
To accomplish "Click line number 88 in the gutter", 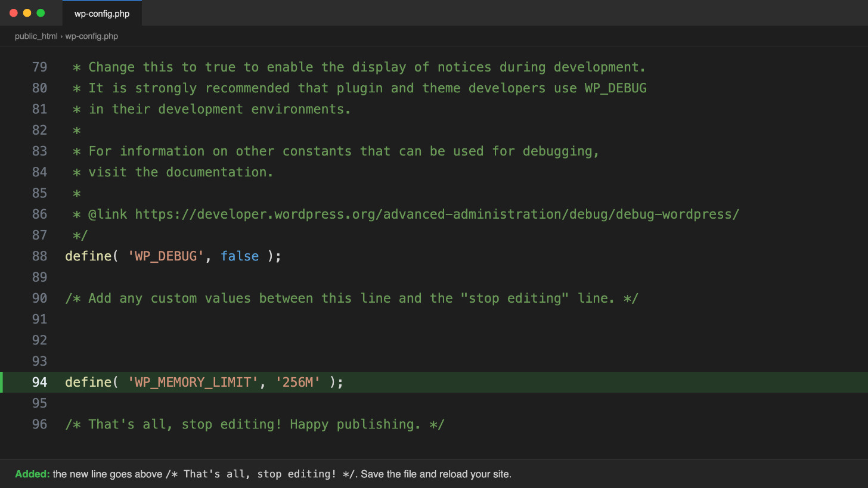I will tap(39, 256).
